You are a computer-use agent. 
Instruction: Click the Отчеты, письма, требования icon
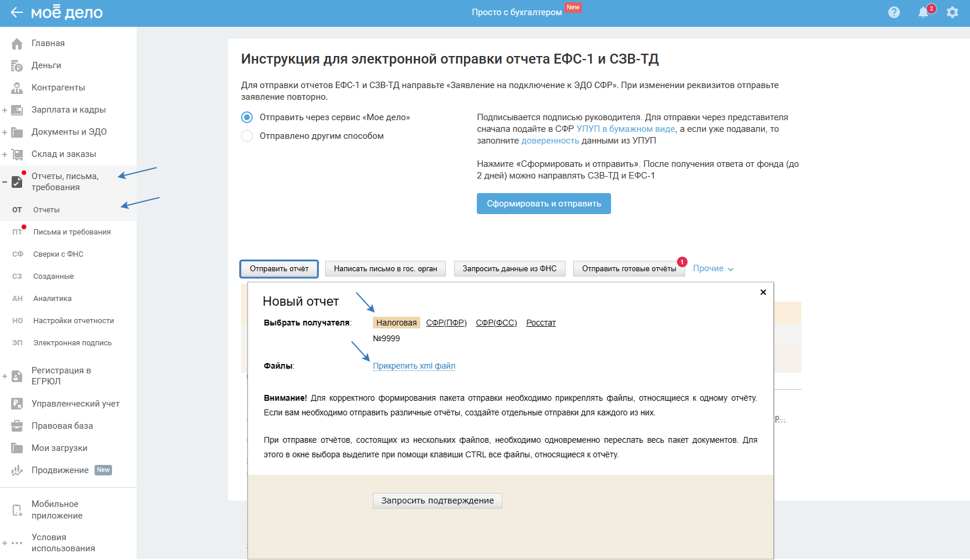pos(17,182)
